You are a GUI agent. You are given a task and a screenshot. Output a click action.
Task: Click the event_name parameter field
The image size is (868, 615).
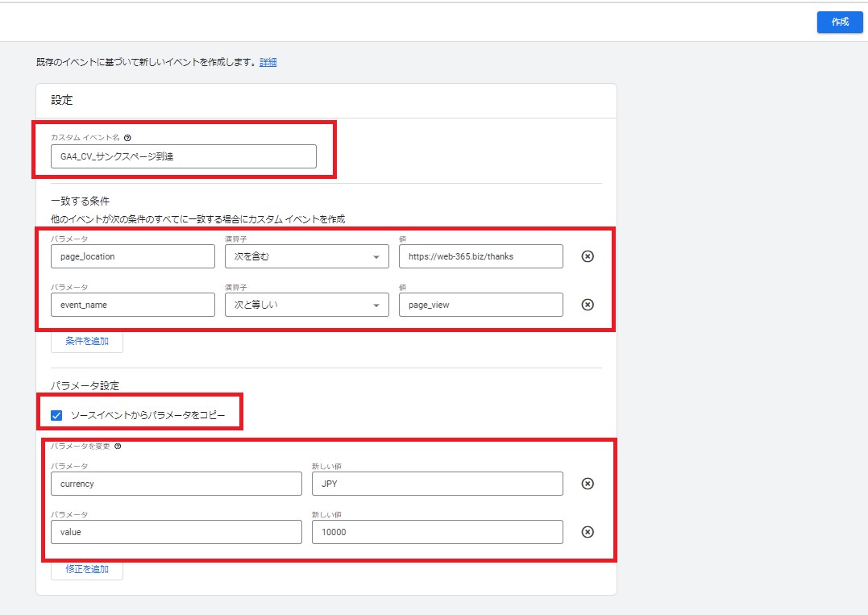click(x=133, y=305)
